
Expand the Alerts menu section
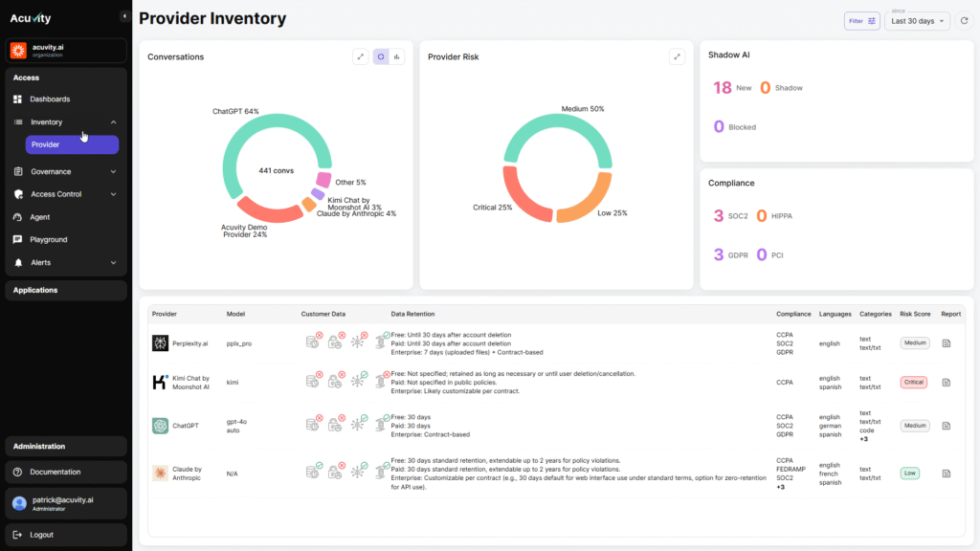pos(66,263)
